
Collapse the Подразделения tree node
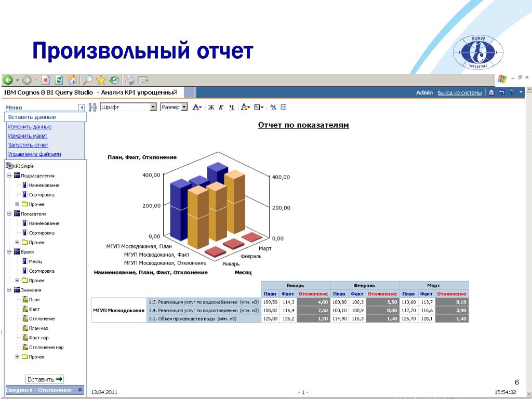tap(9, 176)
